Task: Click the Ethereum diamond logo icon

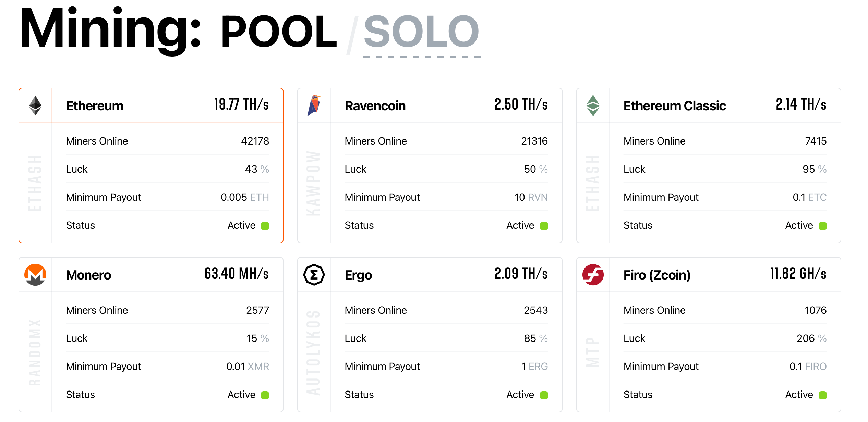Action: (35, 105)
